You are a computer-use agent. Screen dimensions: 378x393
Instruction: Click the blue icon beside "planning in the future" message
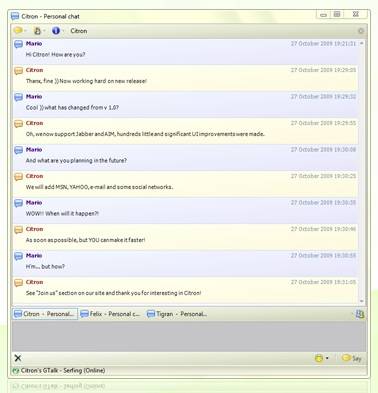(18, 150)
